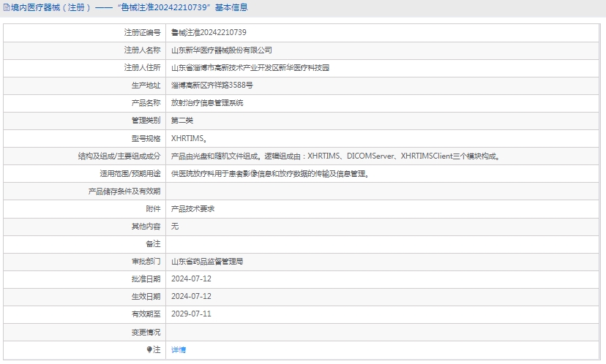The image size is (606, 364).
Task: Click the intended use description 供医院放疗科用于
Action: pyautogui.click(x=270, y=174)
